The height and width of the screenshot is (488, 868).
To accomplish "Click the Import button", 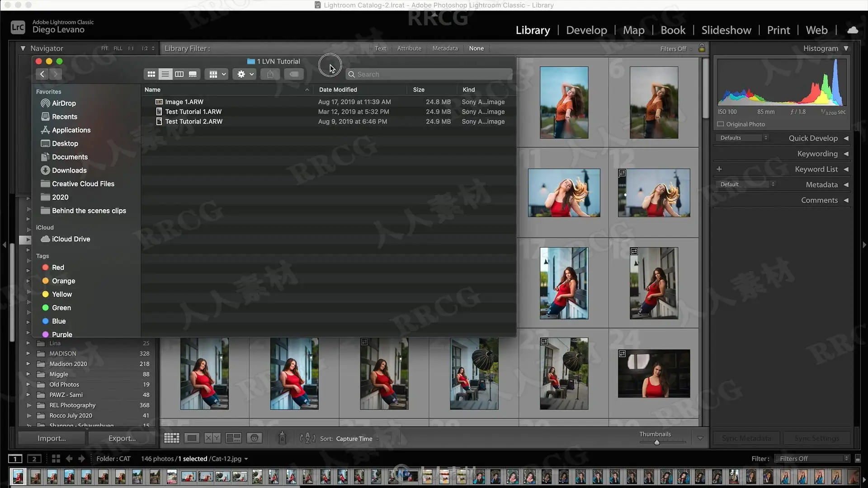I will pyautogui.click(x=52, y=438).
